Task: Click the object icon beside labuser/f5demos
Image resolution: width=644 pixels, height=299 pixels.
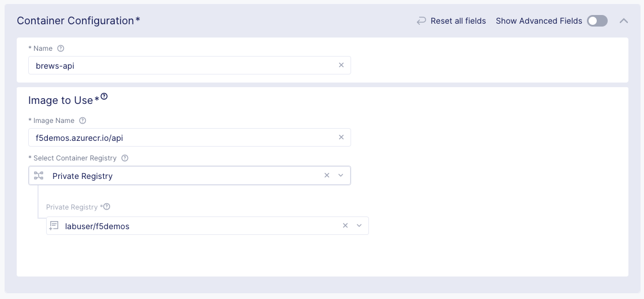Action: (54, 226)
